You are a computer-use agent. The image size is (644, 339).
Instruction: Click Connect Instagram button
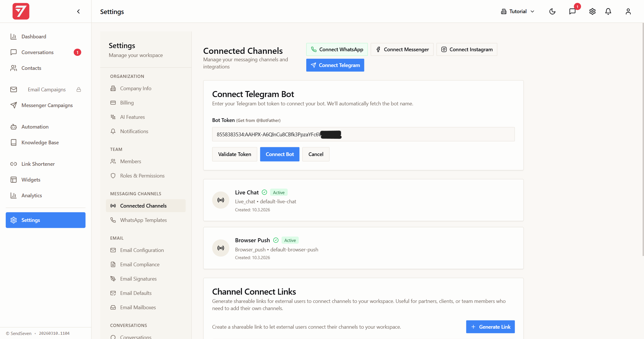(467, 49)
